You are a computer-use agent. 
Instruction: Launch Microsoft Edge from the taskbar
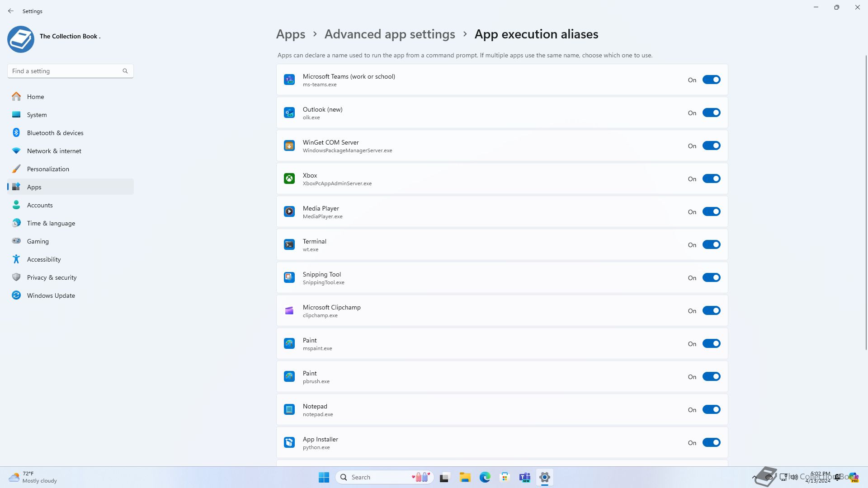coord(485,477)
